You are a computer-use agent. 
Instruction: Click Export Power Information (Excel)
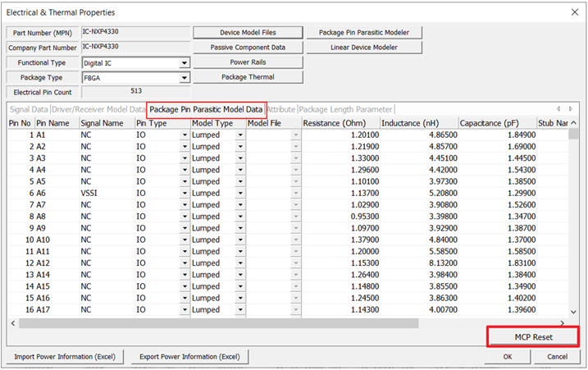coord(189,357)
